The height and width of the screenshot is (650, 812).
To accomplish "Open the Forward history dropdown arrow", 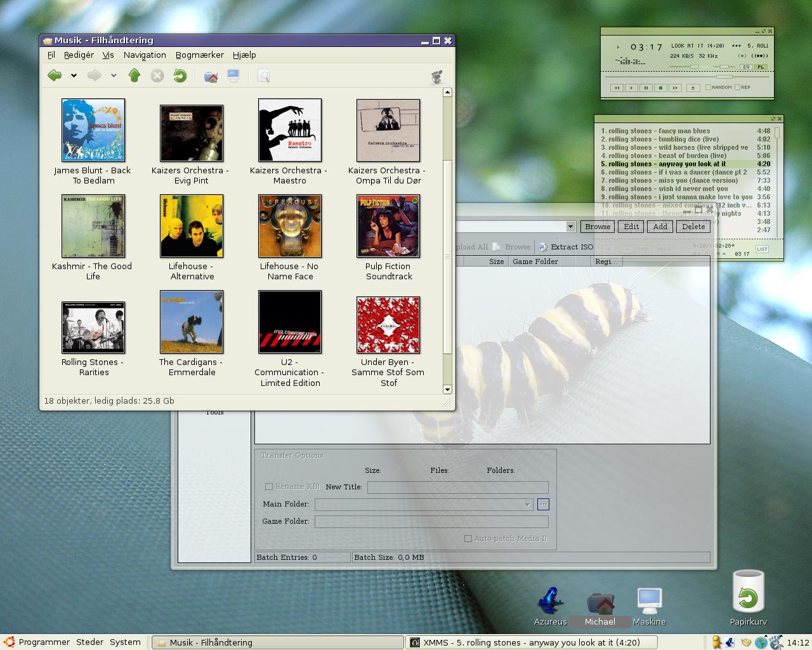I will (114, 76).
